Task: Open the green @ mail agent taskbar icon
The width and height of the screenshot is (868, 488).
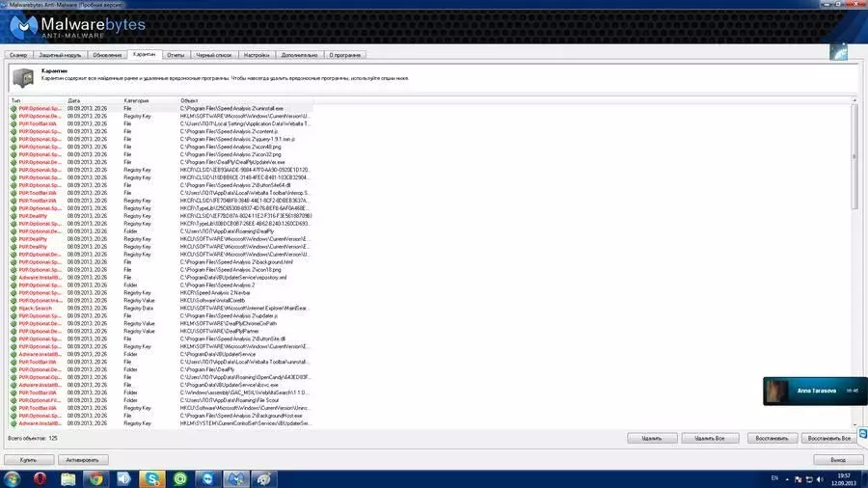Action: [180, 478]
